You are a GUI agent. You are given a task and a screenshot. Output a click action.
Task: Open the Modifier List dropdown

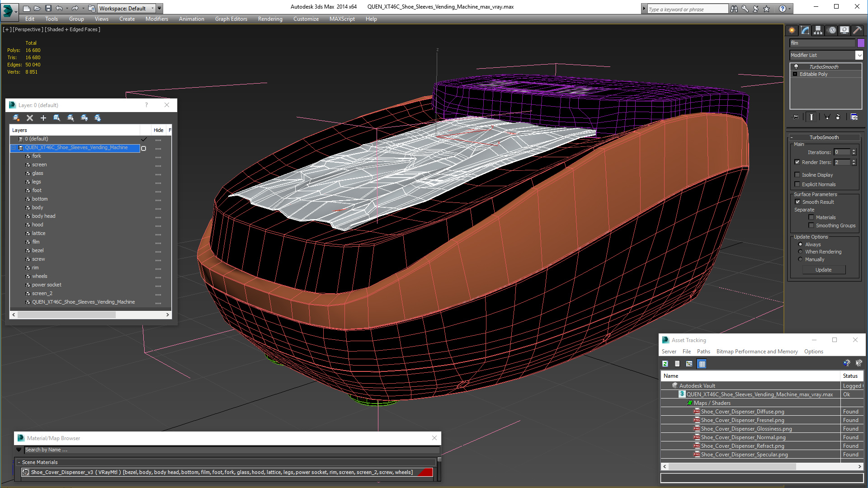[x=826, y=55]
